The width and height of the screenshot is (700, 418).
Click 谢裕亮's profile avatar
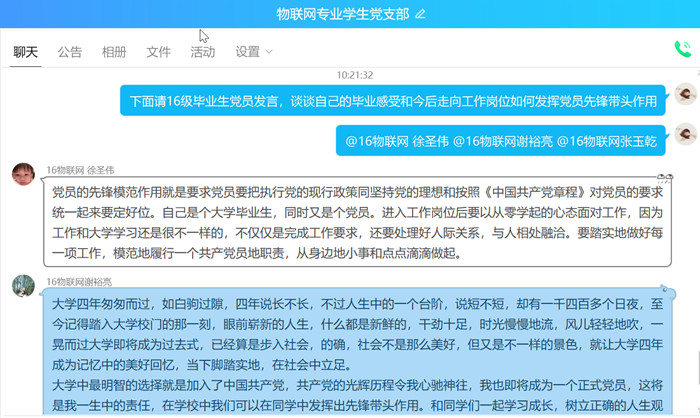click(24, 286)
